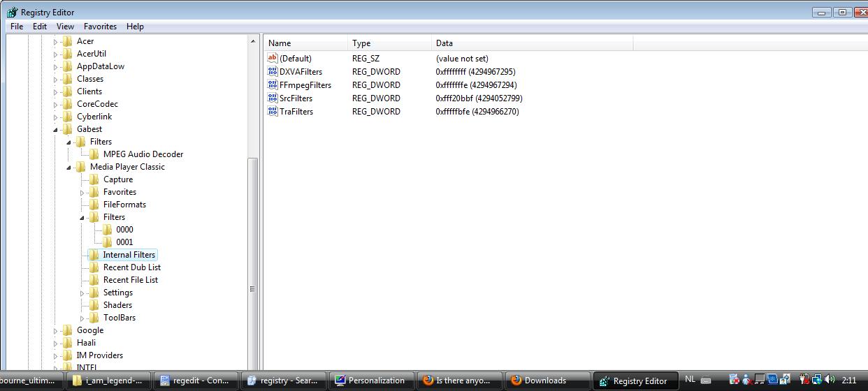Expand the IM Providers key
Screen dimensions: 868x391
click(x=56, y=356)
